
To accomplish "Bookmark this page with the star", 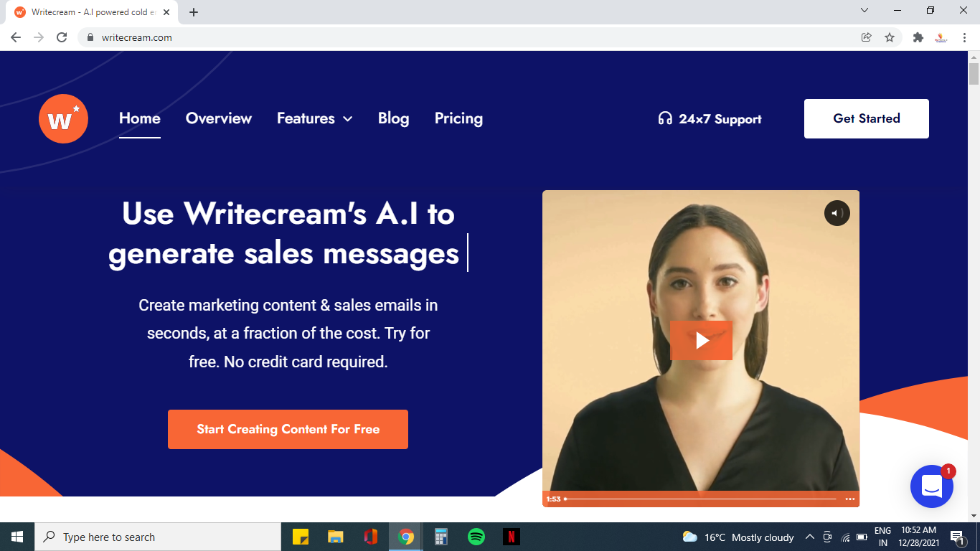I will point(890,37).
